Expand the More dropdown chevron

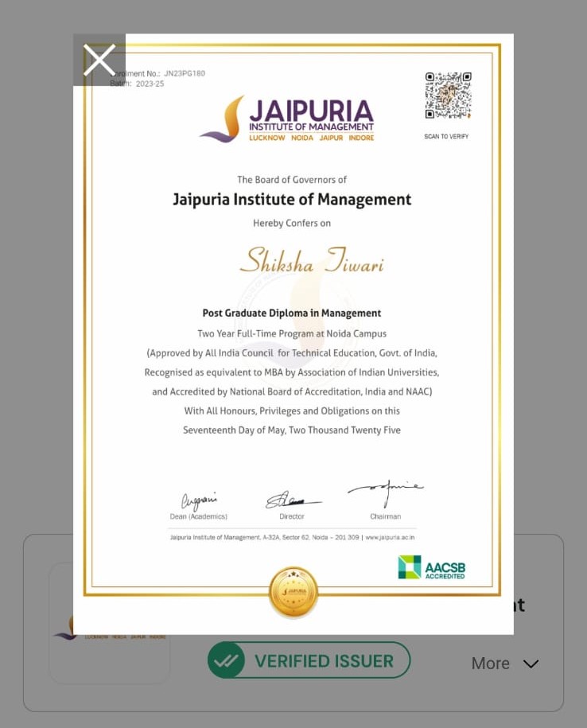[531, 664]
